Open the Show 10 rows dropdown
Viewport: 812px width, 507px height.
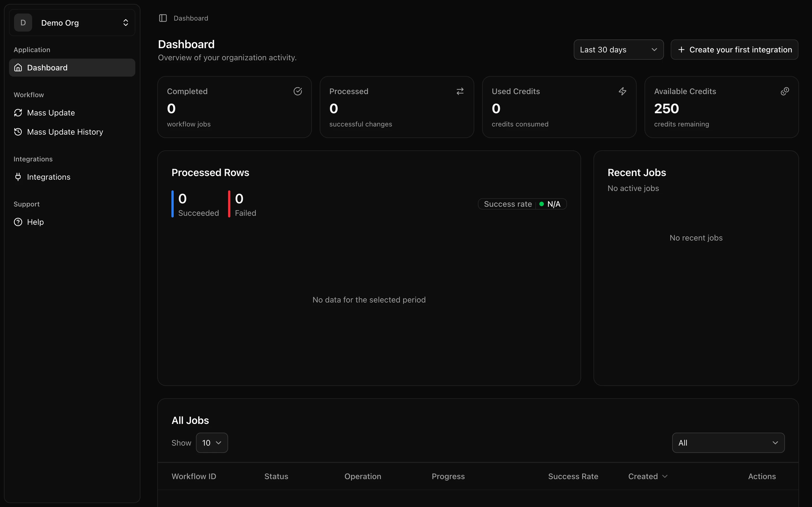tap(211, 442)
